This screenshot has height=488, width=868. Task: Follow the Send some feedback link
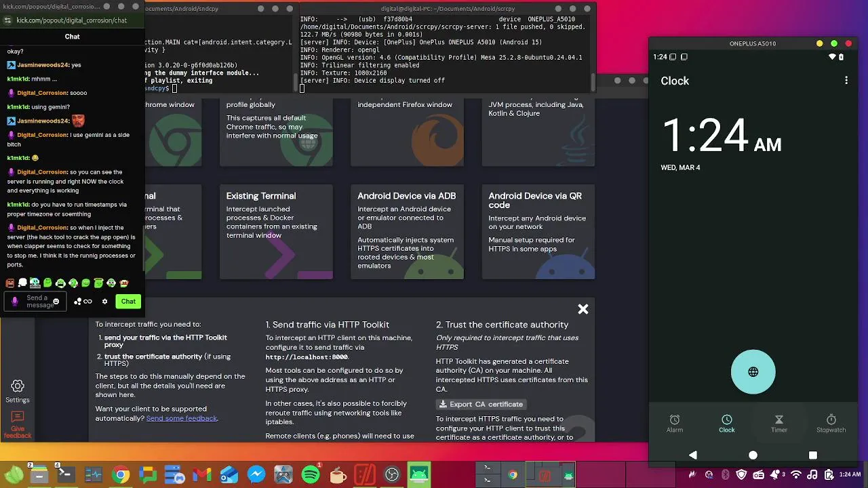click(182, 418)
